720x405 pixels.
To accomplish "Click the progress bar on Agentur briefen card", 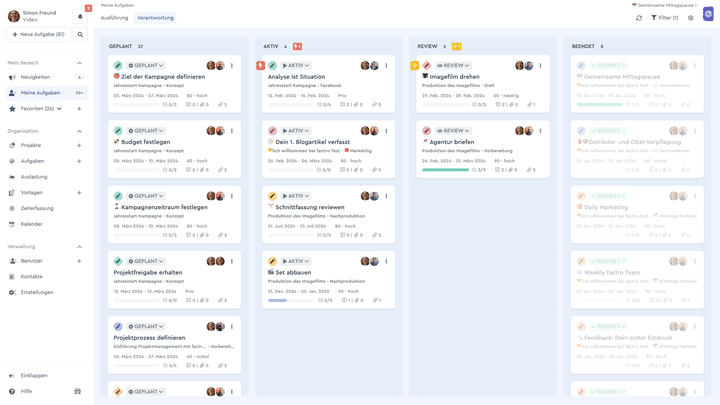I will (x=445, y=170).
